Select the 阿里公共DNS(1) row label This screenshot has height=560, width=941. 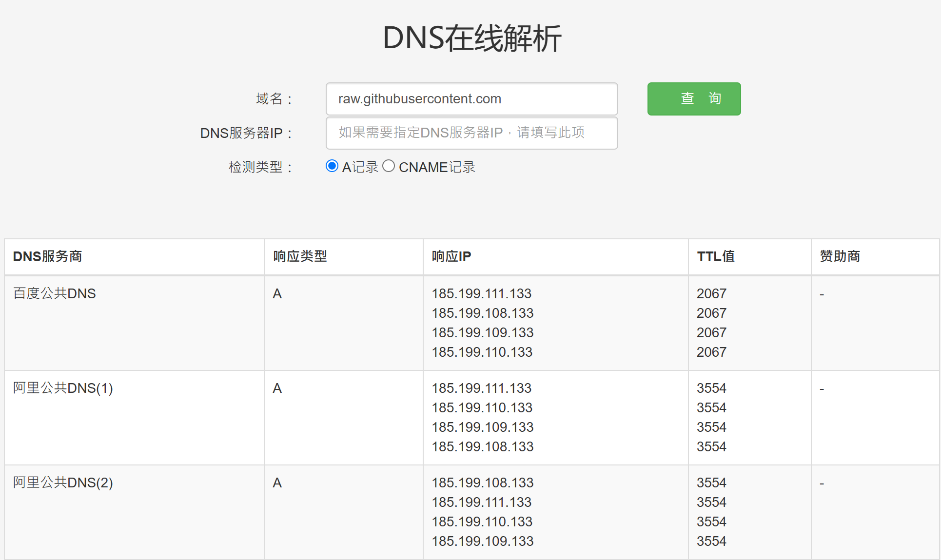(63, 388)
